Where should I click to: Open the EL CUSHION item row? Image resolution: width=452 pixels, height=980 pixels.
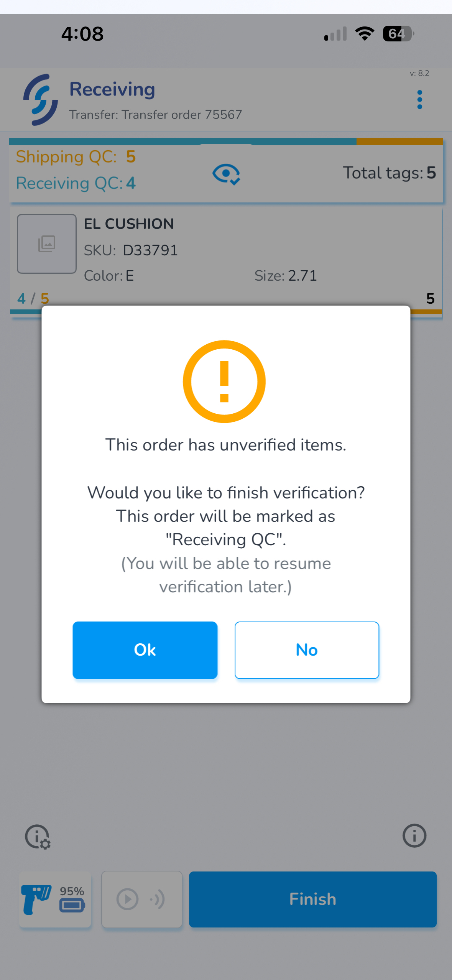pyautogui.click(x=226, y=261)
